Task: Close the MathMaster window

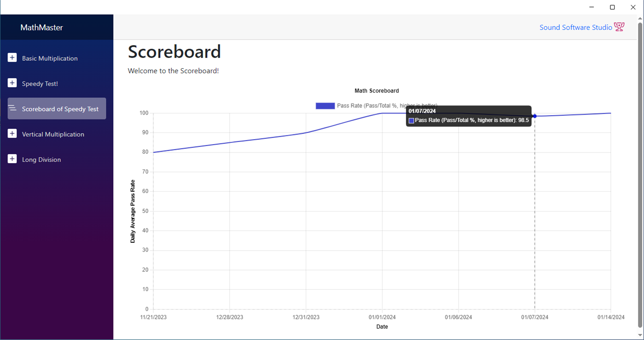Action: (x=633, y=7)
